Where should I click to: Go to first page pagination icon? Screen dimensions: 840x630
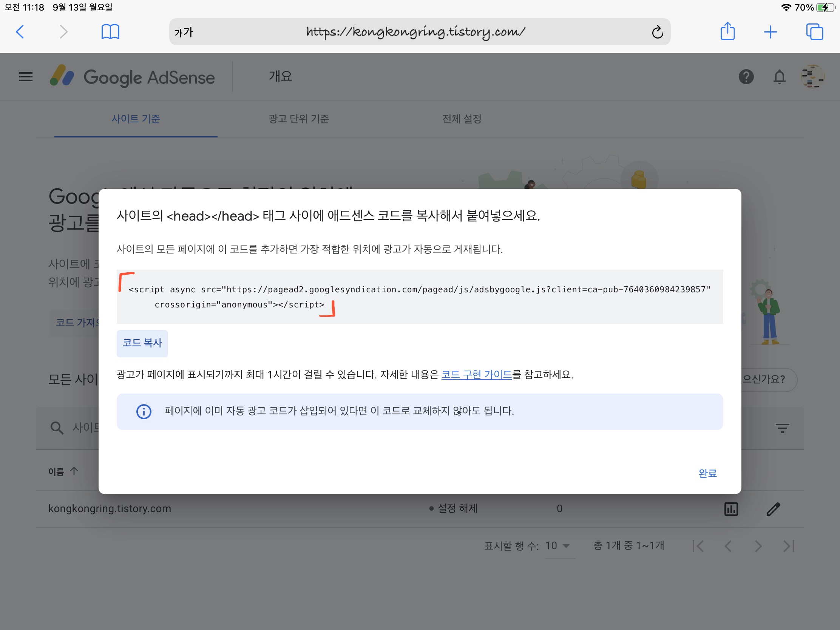click(698, 546)
